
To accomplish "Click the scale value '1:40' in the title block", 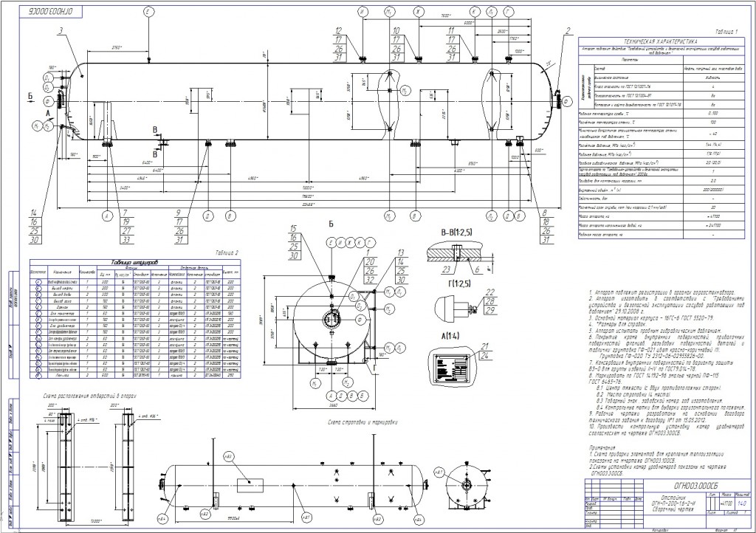I will pyautogui.click(x=742, y=503).
